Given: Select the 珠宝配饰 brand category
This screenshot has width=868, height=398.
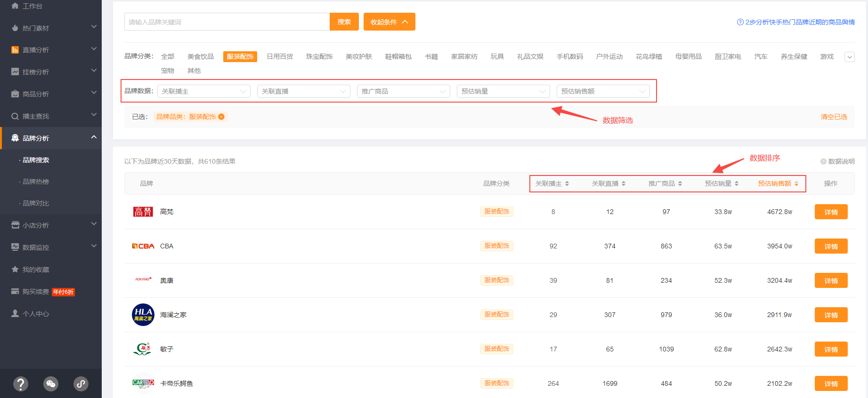Looking at the screenshot, I should tap(319, 56).
